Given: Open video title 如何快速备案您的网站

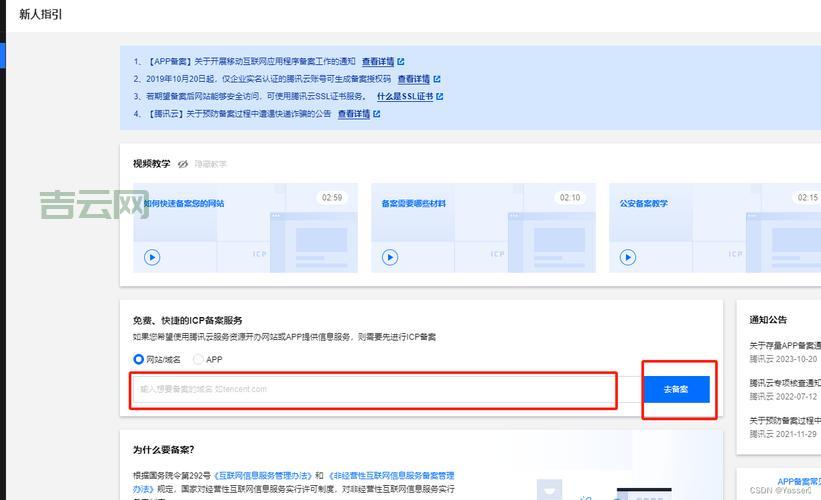Looking at the screenshot, I should tap(184, 203).
